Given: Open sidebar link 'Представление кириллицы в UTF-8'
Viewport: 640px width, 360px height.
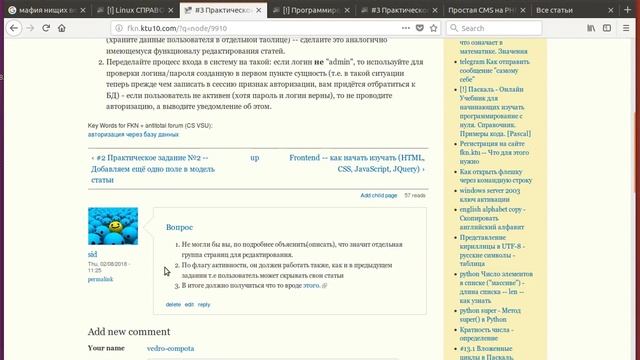Looking at the screenshot, I should click(x=492, y=251).
